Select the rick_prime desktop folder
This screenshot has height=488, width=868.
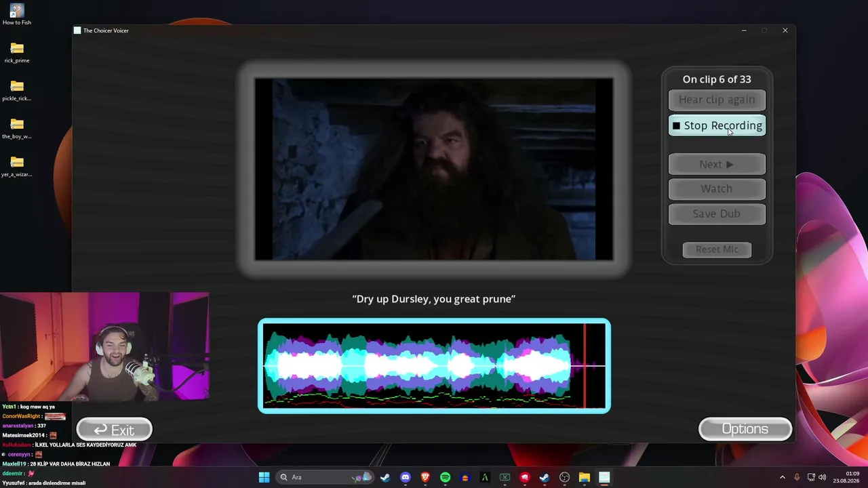pyautogui.click(x=17, y=52)
